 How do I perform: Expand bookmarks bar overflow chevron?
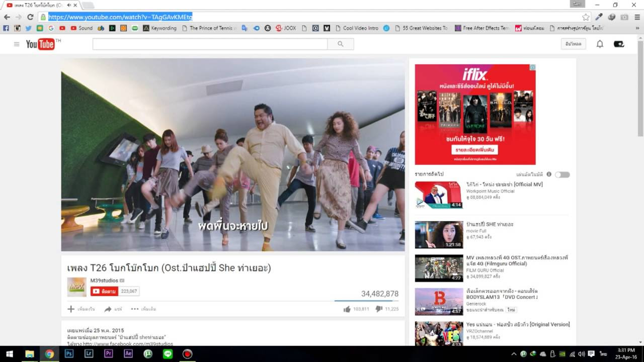[x=638, y=28]
